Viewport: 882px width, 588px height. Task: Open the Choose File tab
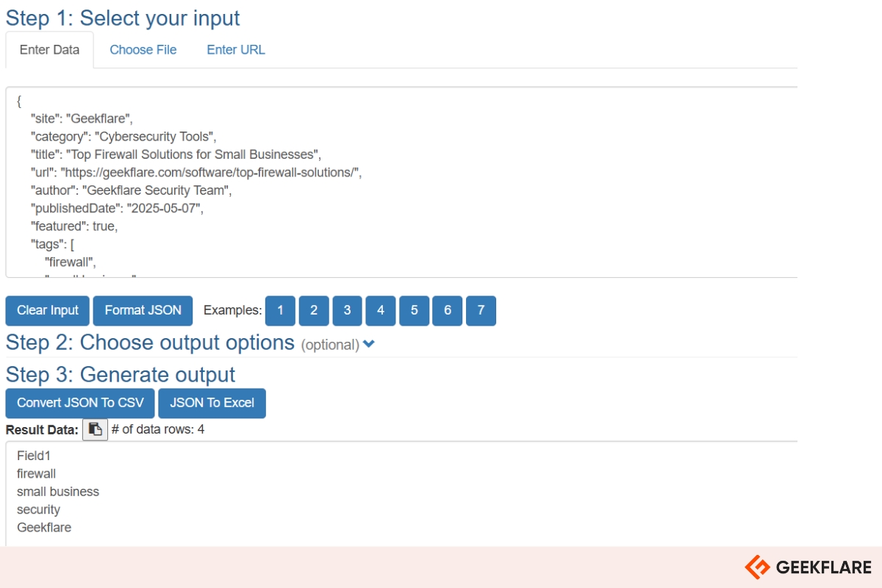coord(143,50)
